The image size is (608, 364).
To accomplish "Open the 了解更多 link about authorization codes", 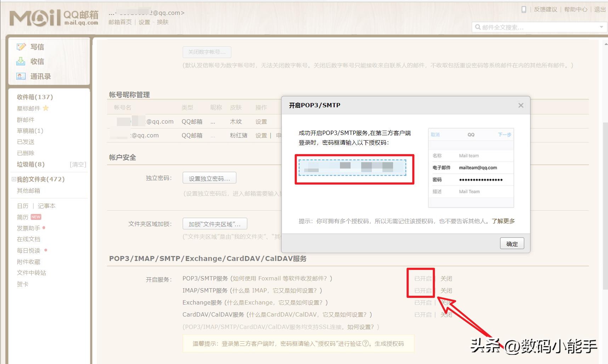I will [x=504, y=221].
